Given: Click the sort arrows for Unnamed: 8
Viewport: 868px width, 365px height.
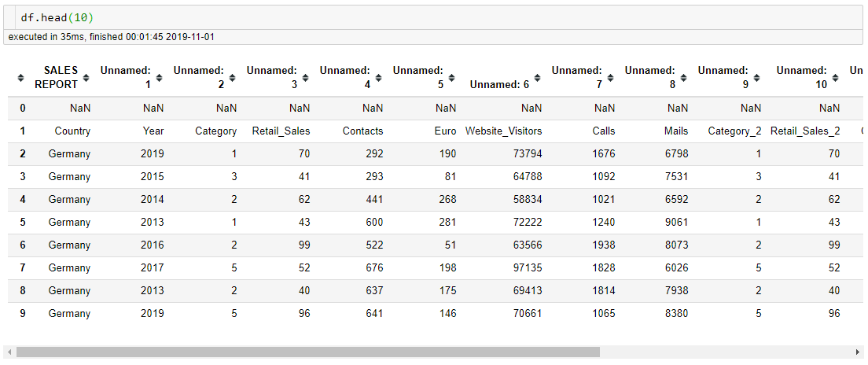Looking at the screenshot, I should coord(684,78).
